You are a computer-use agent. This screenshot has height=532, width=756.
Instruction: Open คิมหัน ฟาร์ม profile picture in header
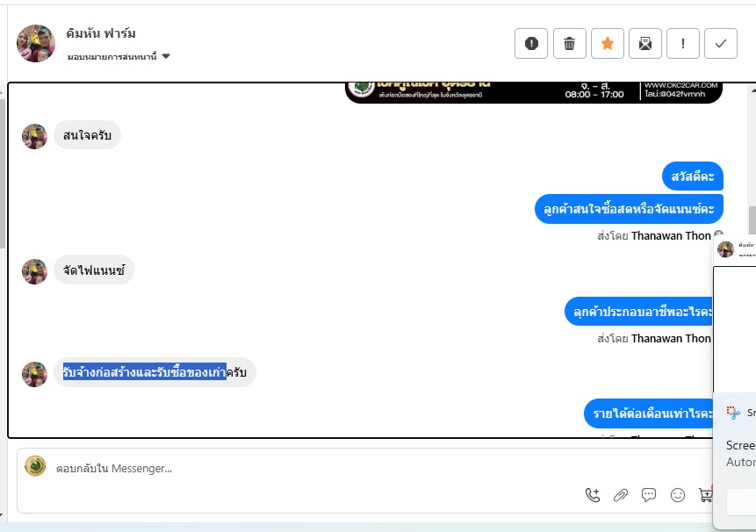click(x=36, y=43)
